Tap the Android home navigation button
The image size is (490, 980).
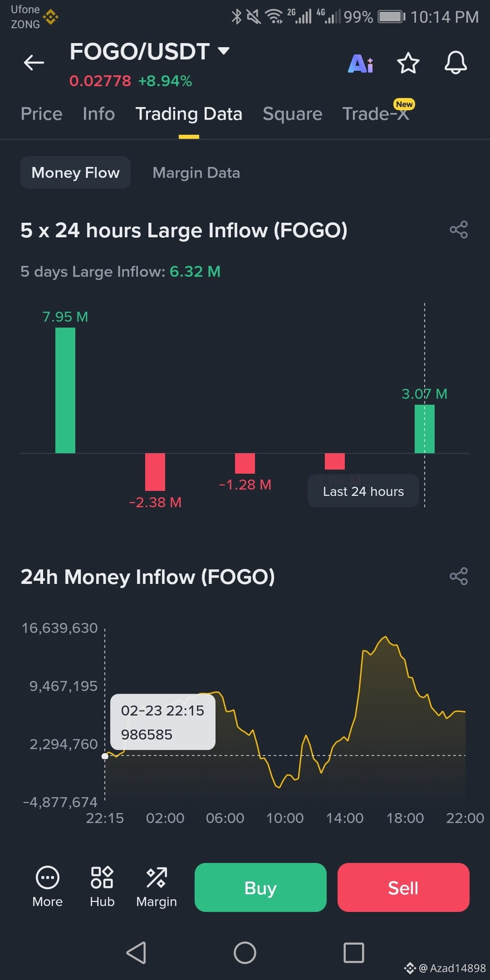pyautogui.click(x=245, y=952)
